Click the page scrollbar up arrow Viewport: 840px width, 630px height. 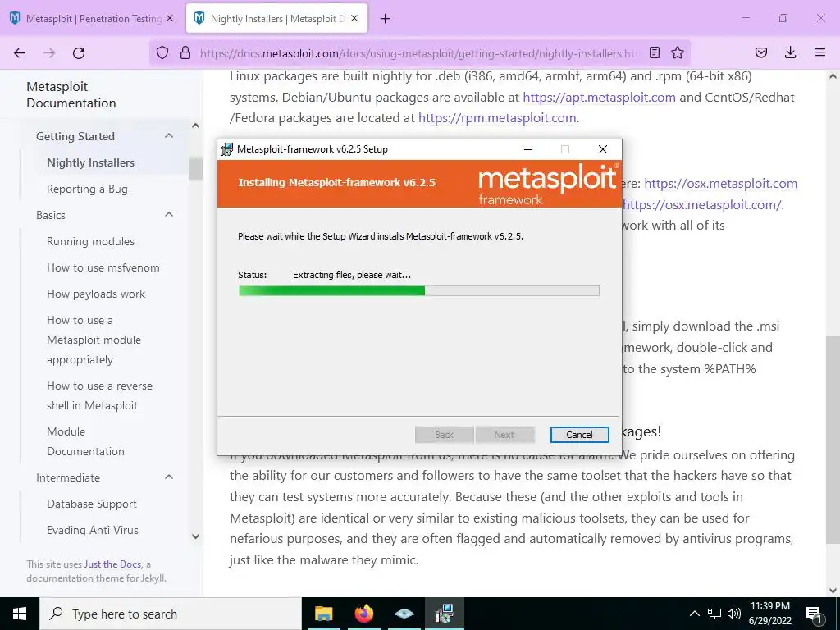click(833, 76)
